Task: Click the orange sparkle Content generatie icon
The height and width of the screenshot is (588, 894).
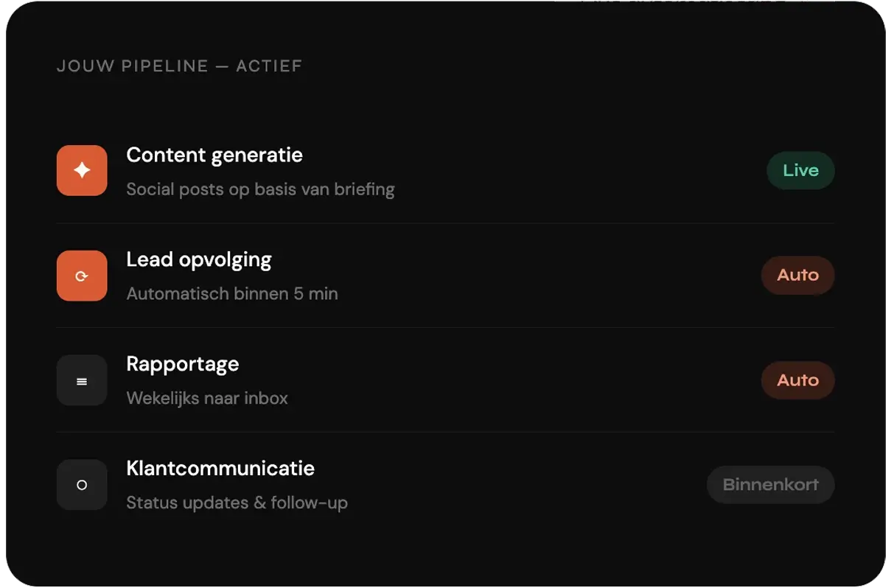Action: pyautogui.click(x=82, y=170)
